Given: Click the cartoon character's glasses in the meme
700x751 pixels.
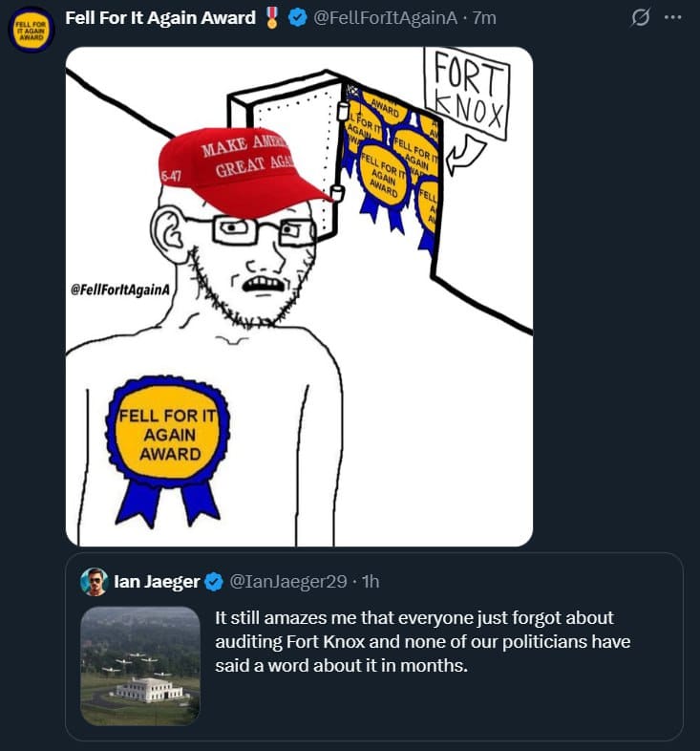Looking at the screenshot, I should (x=244, y=231).
